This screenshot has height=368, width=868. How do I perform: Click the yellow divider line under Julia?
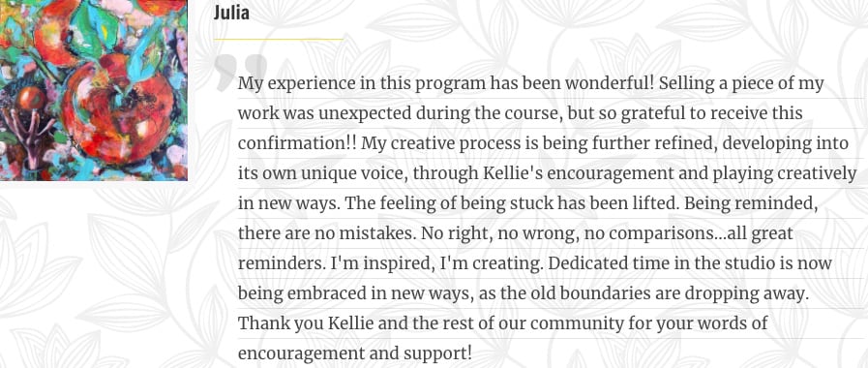279,40
